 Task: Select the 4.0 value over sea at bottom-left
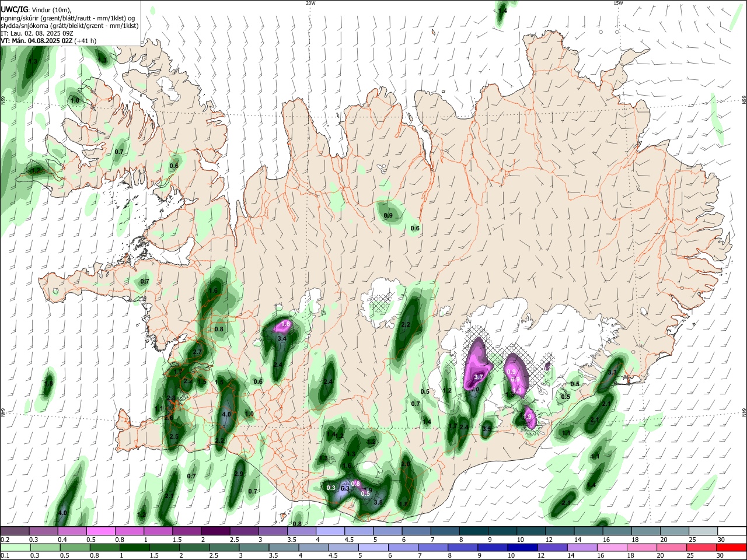[x=63, y=513]
